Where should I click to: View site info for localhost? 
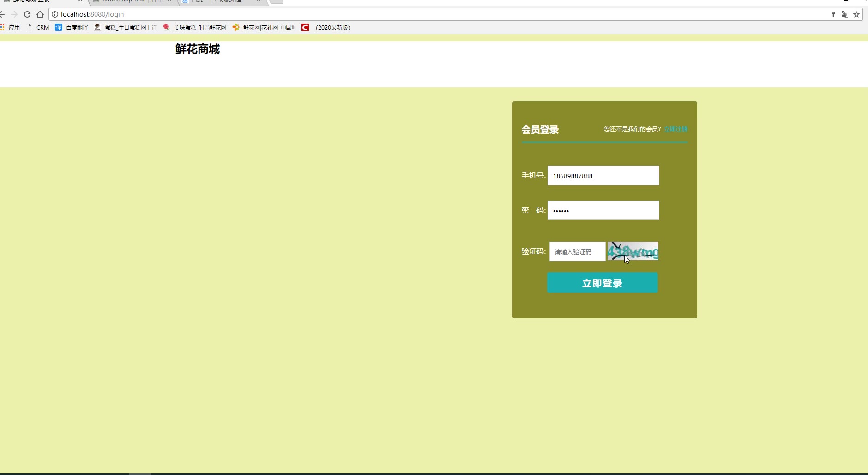pos(55,14)
